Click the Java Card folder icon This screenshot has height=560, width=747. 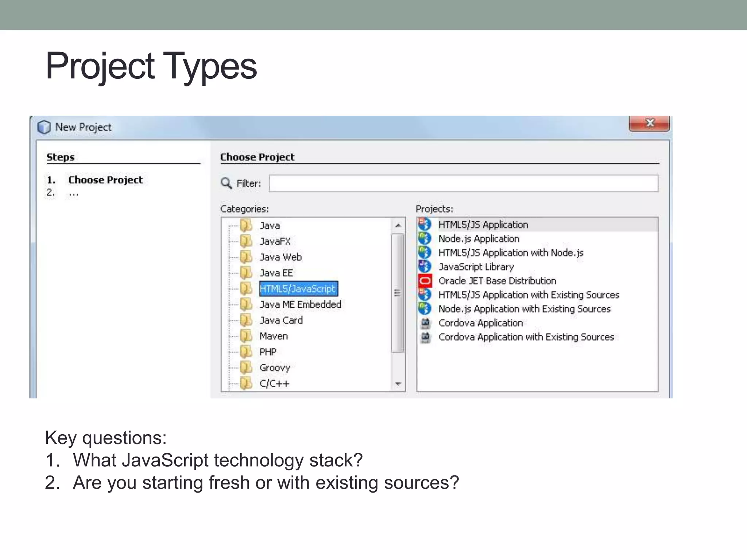click(x=247, y=320)
